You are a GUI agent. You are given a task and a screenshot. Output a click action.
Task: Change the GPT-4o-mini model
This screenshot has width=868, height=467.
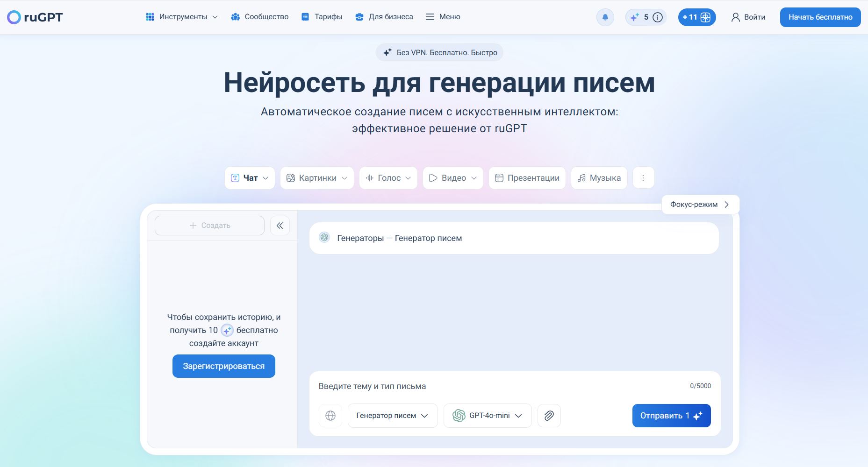pos(487,415)
